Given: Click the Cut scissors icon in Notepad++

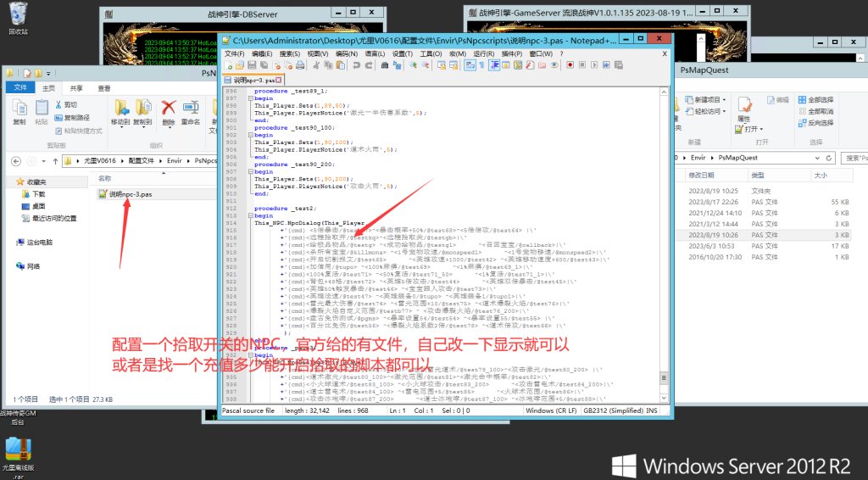Looking at the screenshot, I should [x=316, y=65].
